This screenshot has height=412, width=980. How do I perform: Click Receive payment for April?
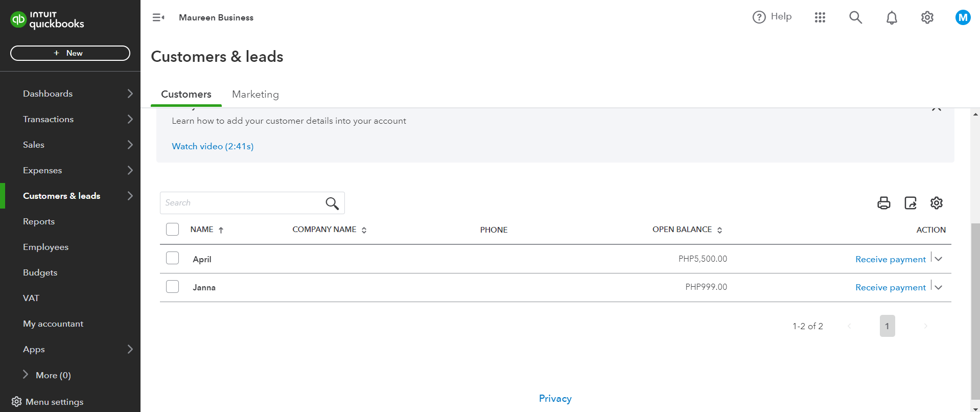890,259
